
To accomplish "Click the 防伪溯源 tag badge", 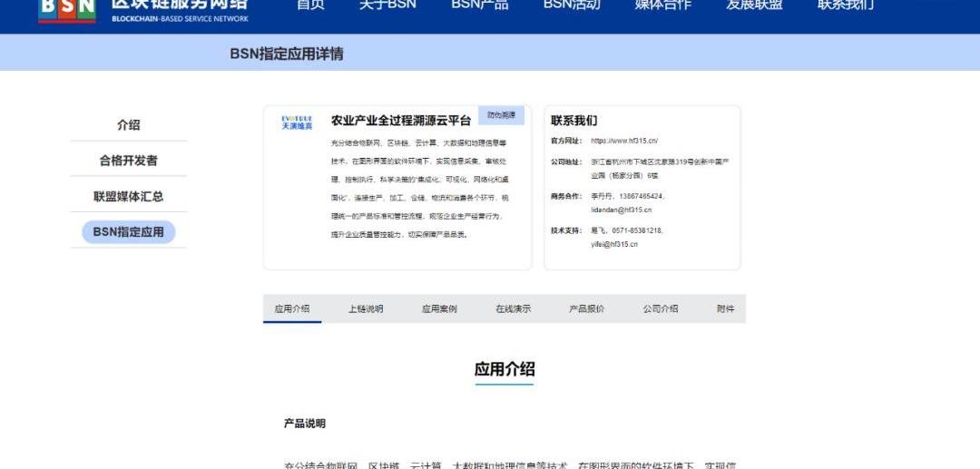I will [501, 115].
